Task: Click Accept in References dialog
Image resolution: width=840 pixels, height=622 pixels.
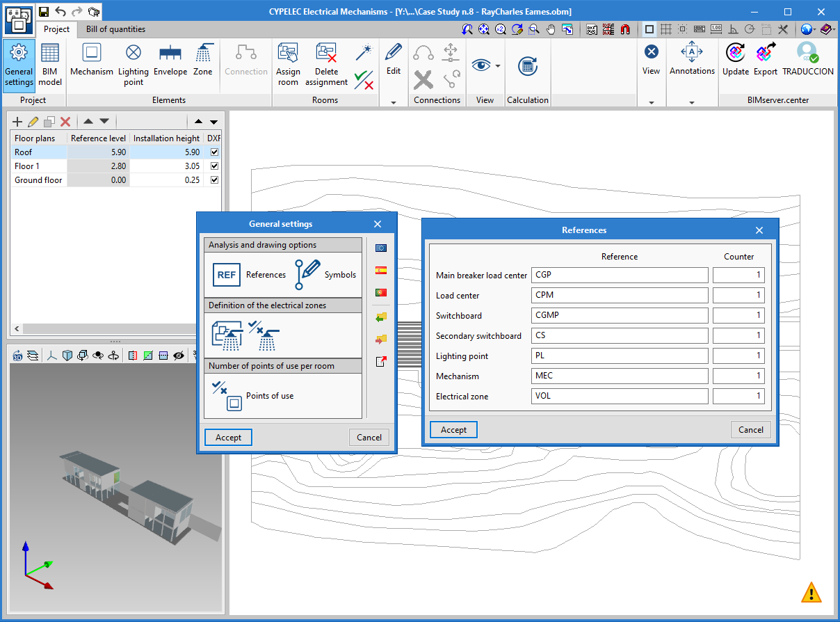Action: (x=453, y=430)
